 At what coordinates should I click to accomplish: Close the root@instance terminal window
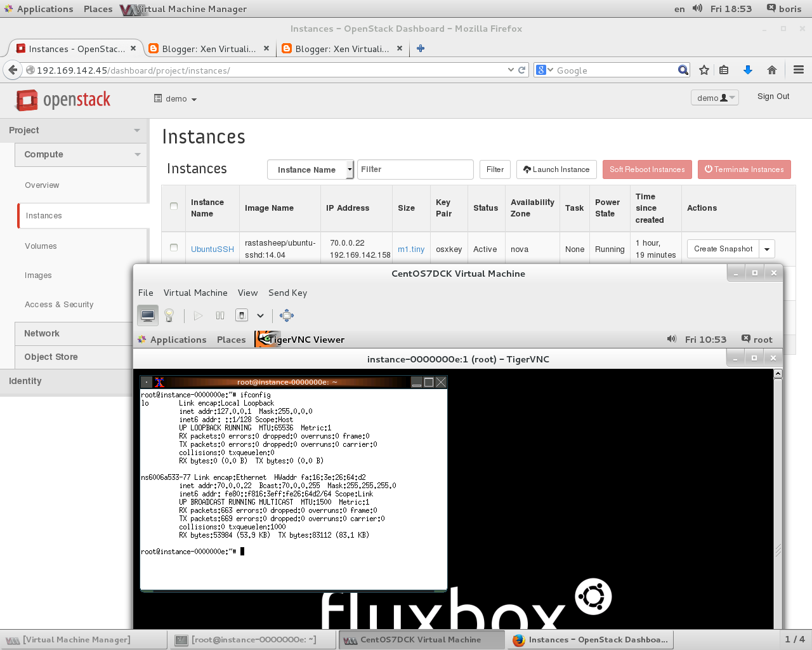point(441,382)
